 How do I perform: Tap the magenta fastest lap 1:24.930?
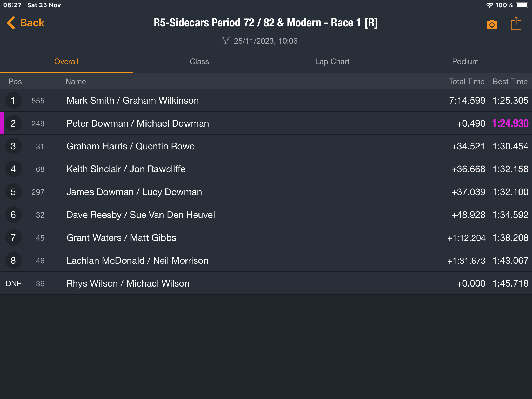coord(510,123)
